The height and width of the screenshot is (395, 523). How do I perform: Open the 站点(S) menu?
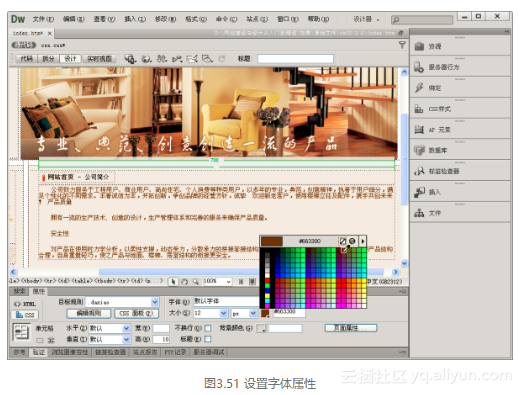[257, 19]
